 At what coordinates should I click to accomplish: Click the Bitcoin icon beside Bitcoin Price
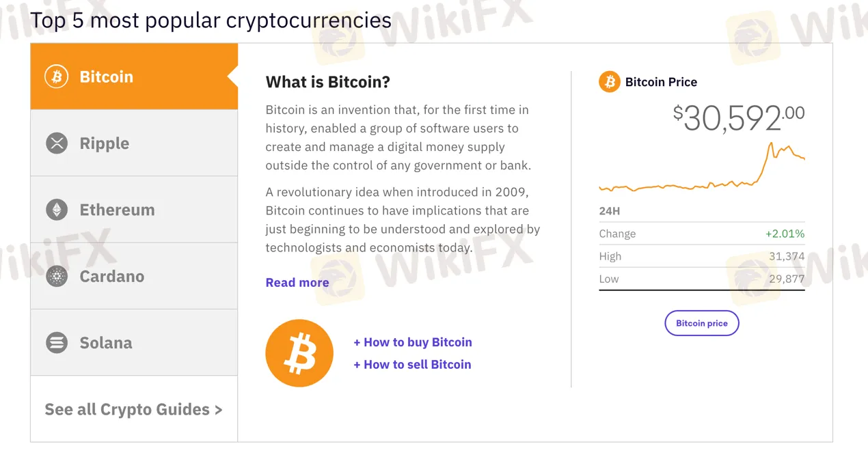609,81
